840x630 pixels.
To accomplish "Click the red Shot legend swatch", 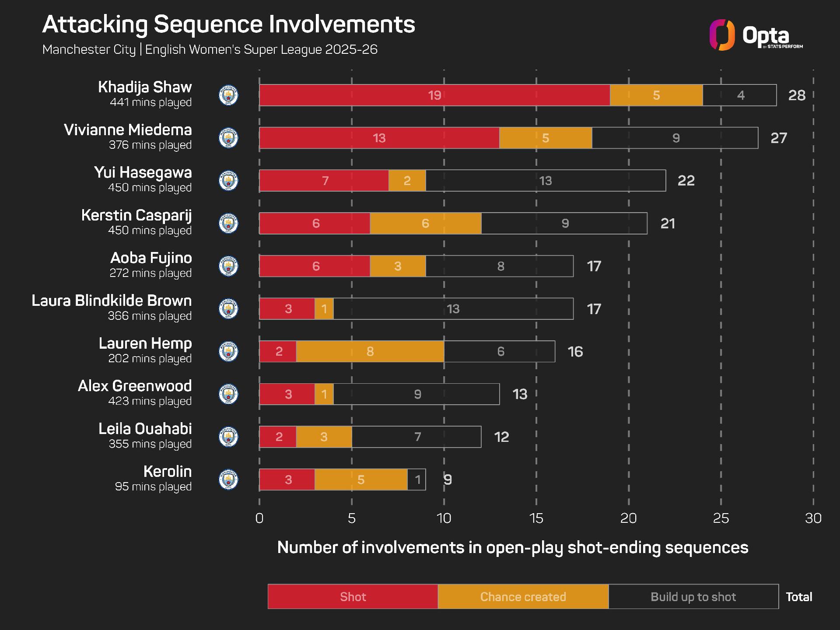I will click(353, 596).
